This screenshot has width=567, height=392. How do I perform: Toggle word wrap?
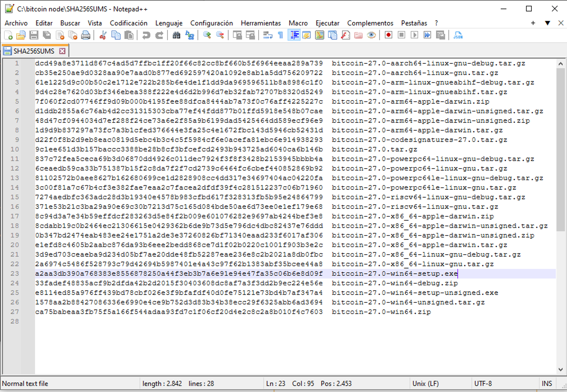click(268, 35)
